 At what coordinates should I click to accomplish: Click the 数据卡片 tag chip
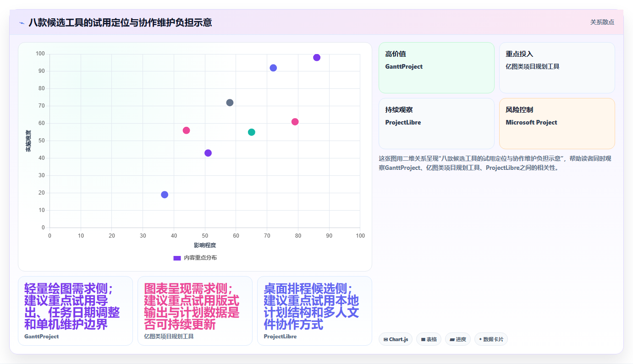pos(491,339)
